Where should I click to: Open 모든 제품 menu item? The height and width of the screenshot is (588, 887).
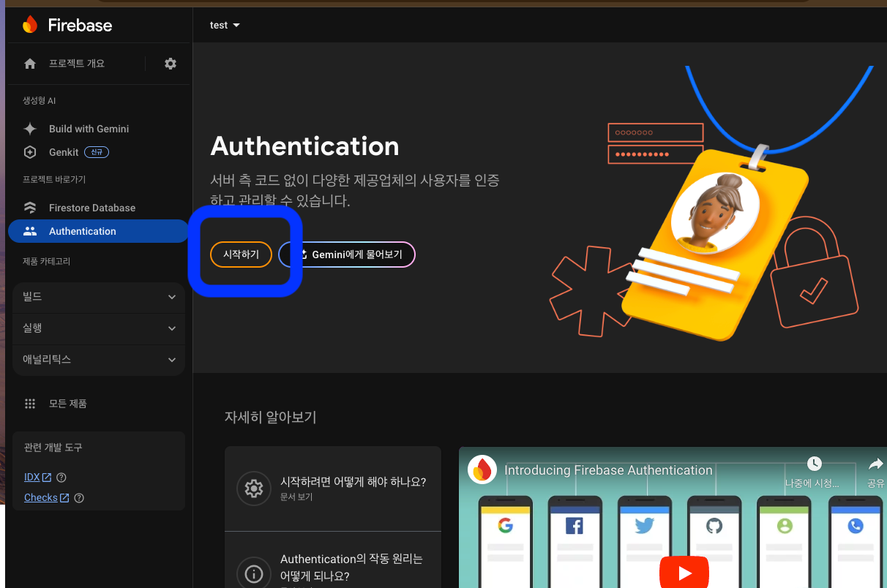click(68, 404)
